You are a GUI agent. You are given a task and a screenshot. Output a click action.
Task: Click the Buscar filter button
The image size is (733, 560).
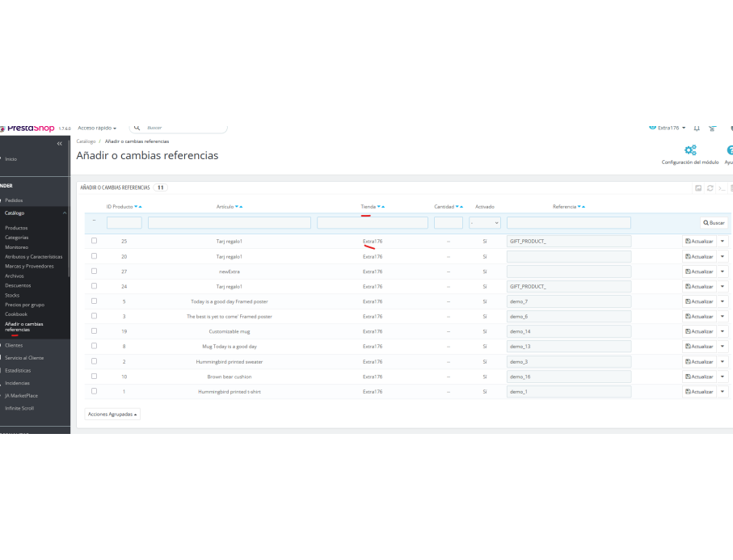pyautogui.click(x=714, y=223)
